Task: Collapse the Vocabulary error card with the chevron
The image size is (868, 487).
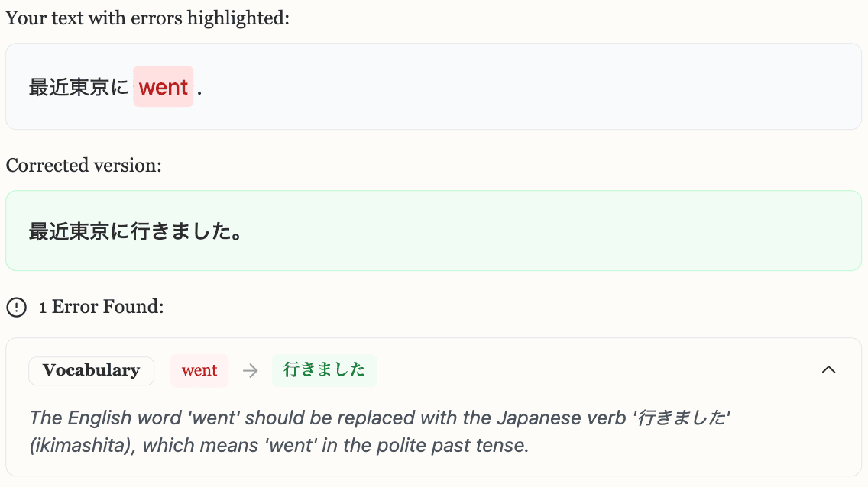Action: (x=829, y=370)
